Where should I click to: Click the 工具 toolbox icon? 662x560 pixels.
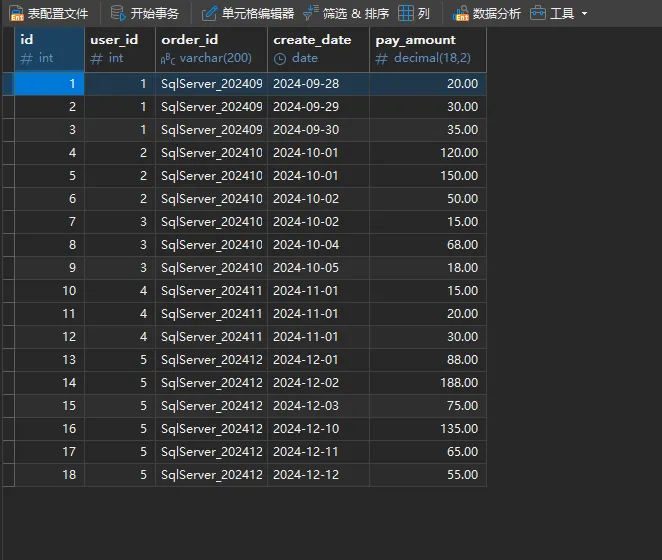538,14
